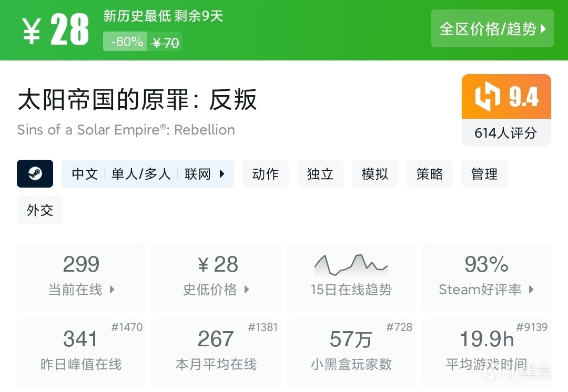Viewport: 568px width, 392px height.
Task: Open 全区价格/趋势 price trends
Action: [492, 29]
